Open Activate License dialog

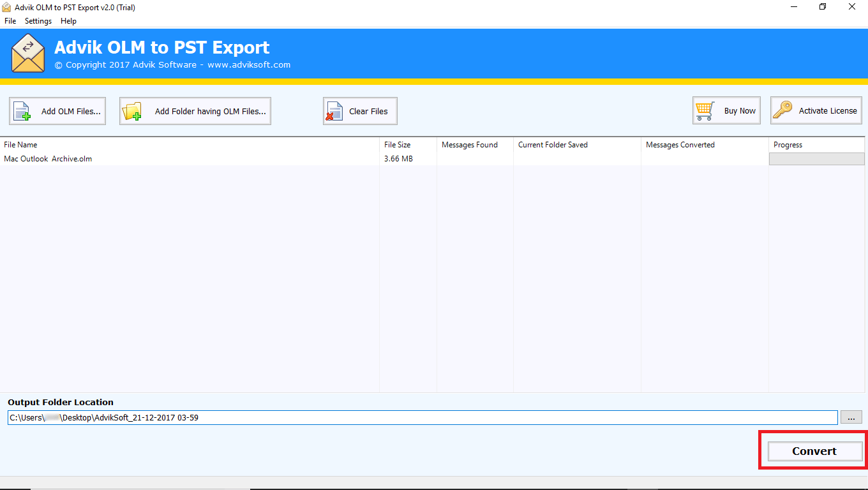coord(816,110)
